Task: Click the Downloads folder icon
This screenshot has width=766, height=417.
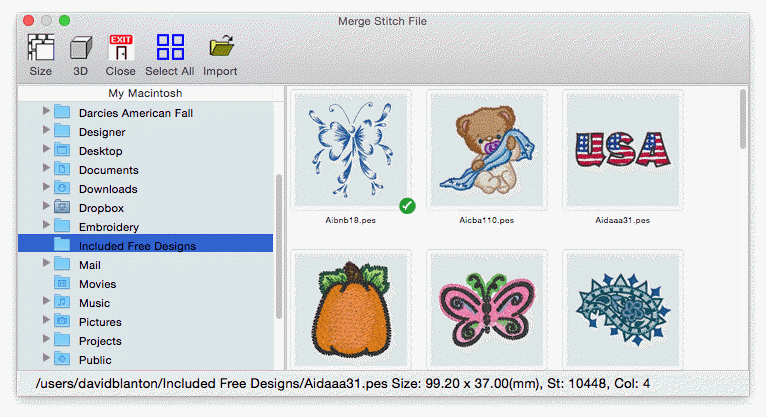Action: tap(62, 189)
